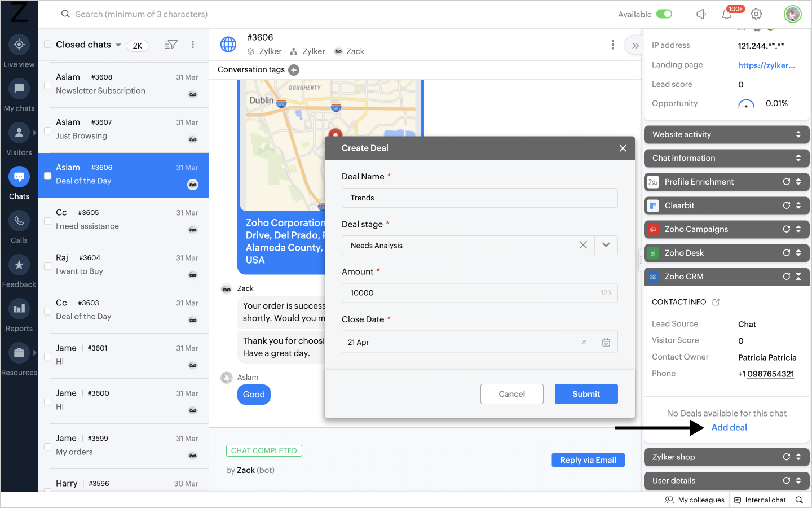This screenshot has height=508, width=812.
Task: Open the settings gear
Action: click(756, 14)
